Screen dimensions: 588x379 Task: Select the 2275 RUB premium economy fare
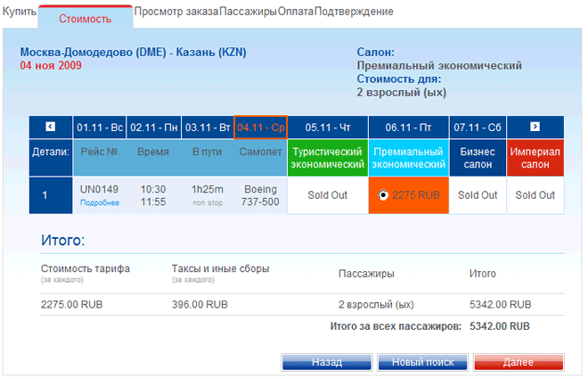pos(383,195)
